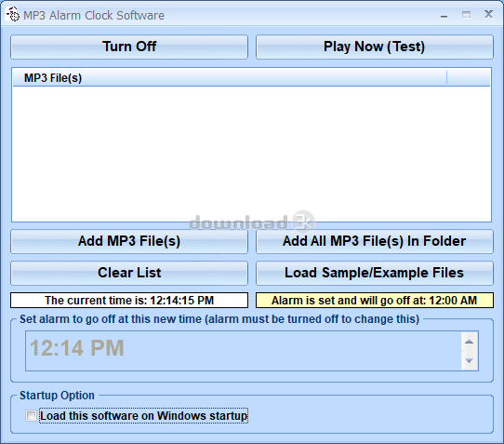The image size is (504, 444).
Task: Minimize the MP3 Alarm Clock window
Action: point(444,15)
